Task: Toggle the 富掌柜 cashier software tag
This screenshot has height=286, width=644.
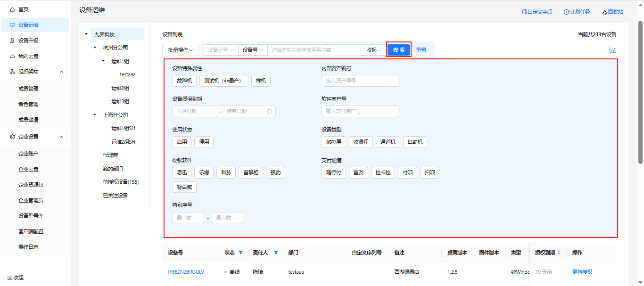Action: point(251,172)
